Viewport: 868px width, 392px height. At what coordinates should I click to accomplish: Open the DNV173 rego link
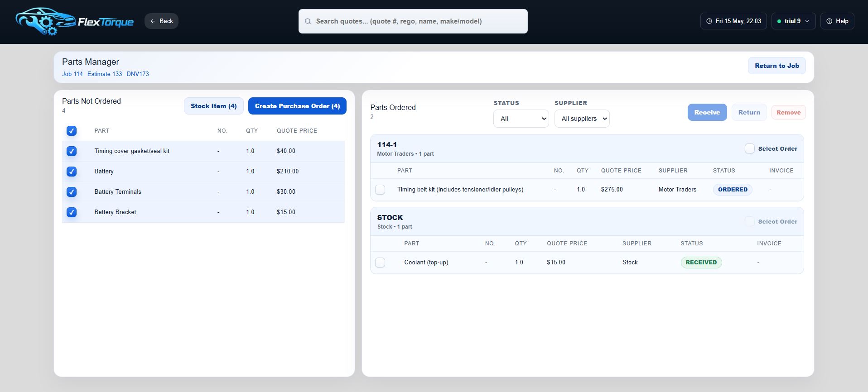(138, 74)
